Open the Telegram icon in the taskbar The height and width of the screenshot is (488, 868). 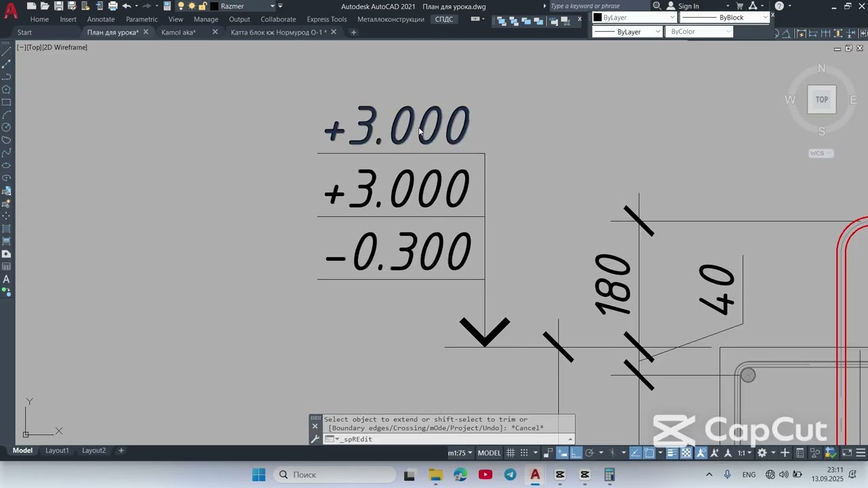pos(510,474)
